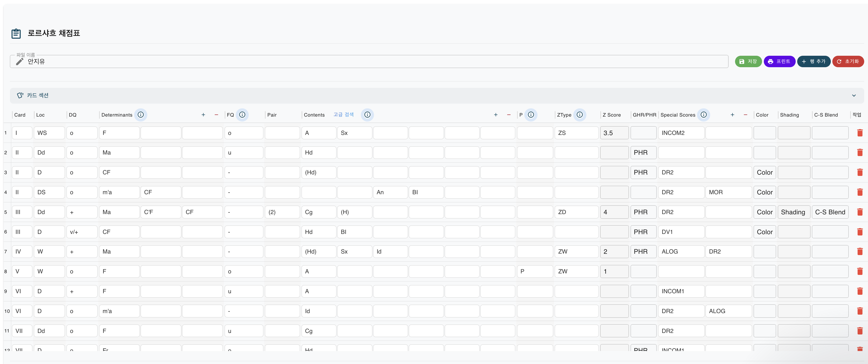Viewport: 868px width, 364px height.
Task: Delete row 1 with trash icon
Action: click(859, 133)
